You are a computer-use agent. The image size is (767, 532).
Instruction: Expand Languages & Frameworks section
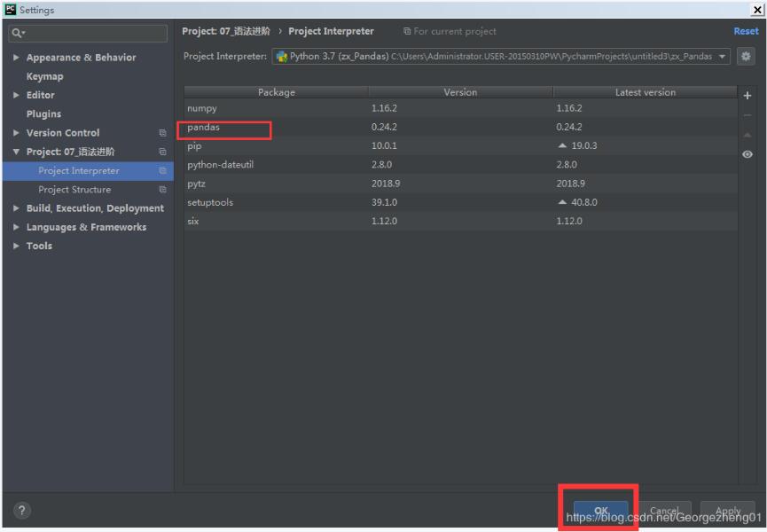[16, 227]
